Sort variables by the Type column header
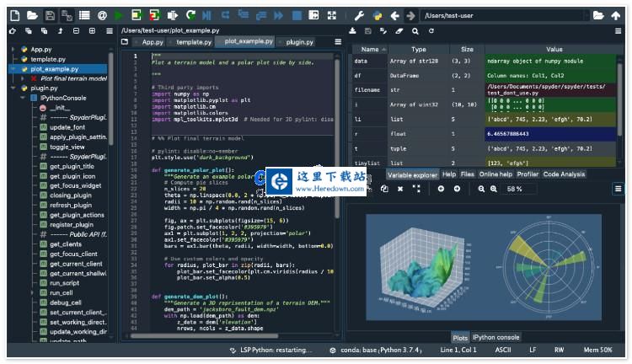The image size is (632, 364). (x=419, y=49)
